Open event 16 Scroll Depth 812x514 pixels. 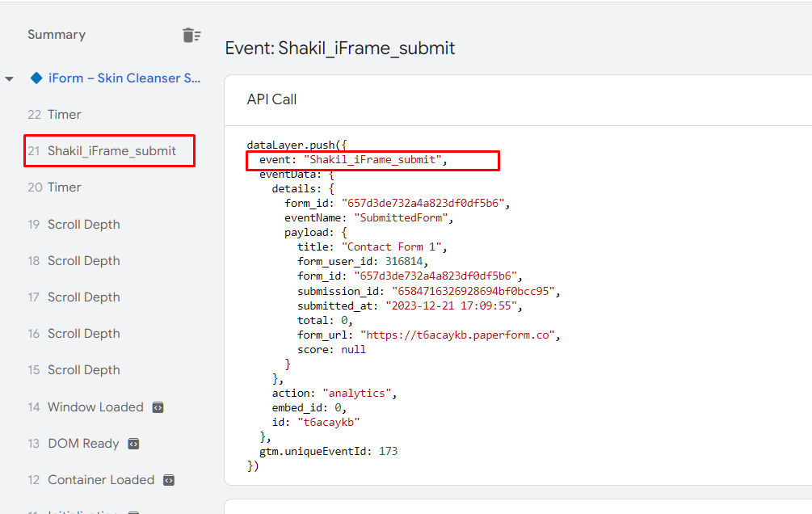click(x=83, y=334)
